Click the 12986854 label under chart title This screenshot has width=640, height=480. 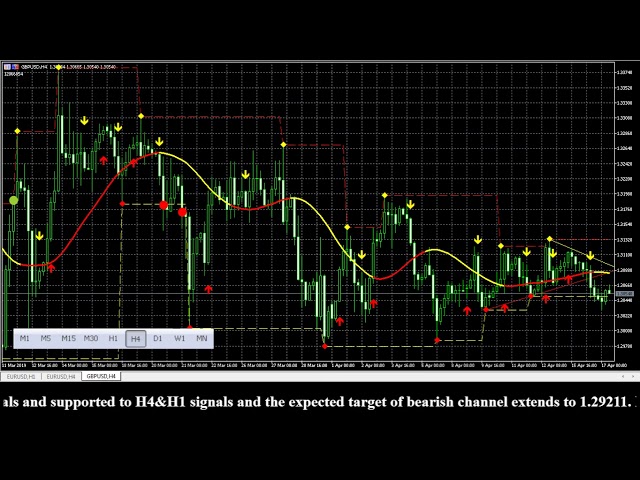coord(13,74)
